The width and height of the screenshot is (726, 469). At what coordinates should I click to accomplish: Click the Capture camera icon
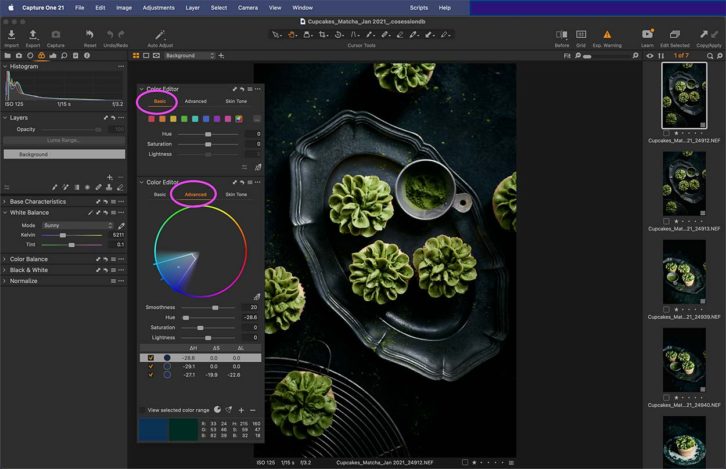(x=56, y=35)
